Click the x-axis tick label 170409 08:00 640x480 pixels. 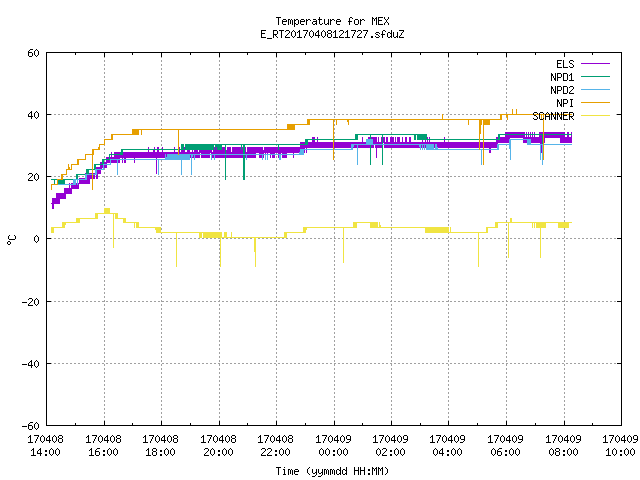tap(564, 446)
